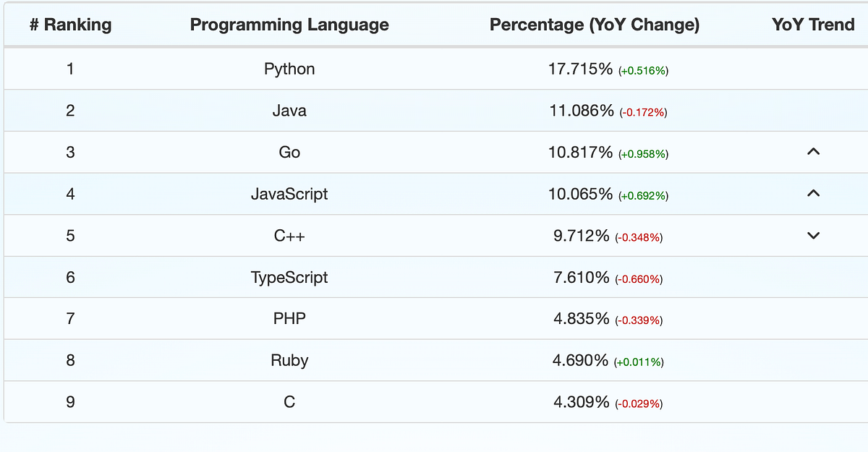
Task: Click the Programming Language column header
Action: tap(289, 24)
